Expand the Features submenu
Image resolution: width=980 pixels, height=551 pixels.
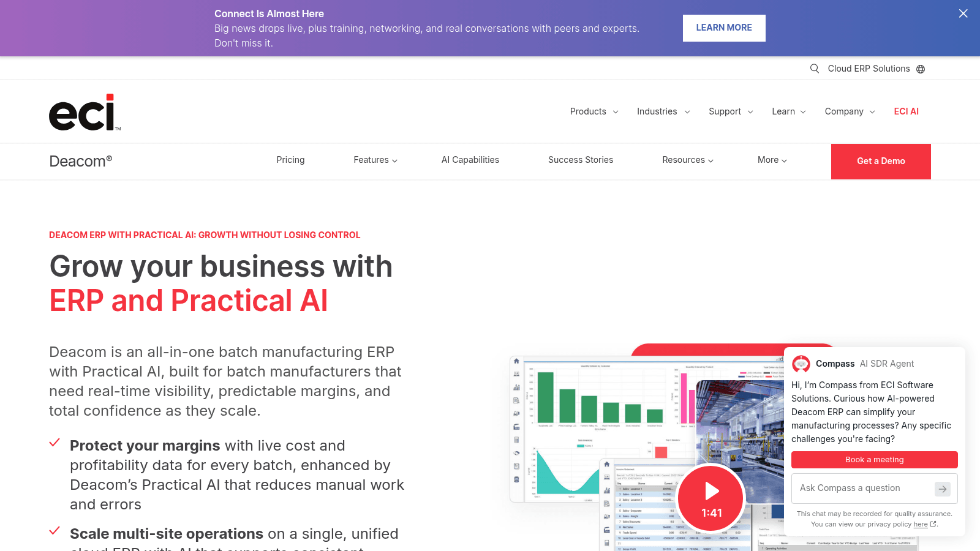pyautogui.click(x=375, y=160)
